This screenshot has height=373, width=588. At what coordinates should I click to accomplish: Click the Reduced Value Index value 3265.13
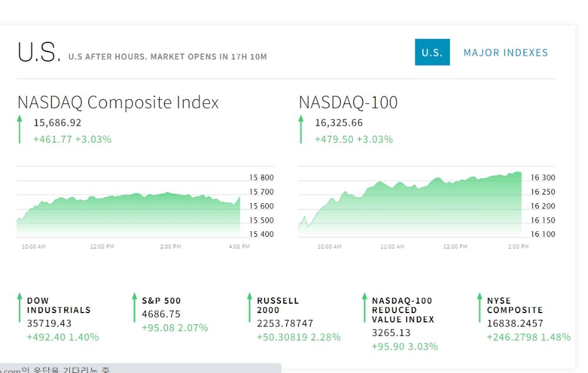click(391, 332)
